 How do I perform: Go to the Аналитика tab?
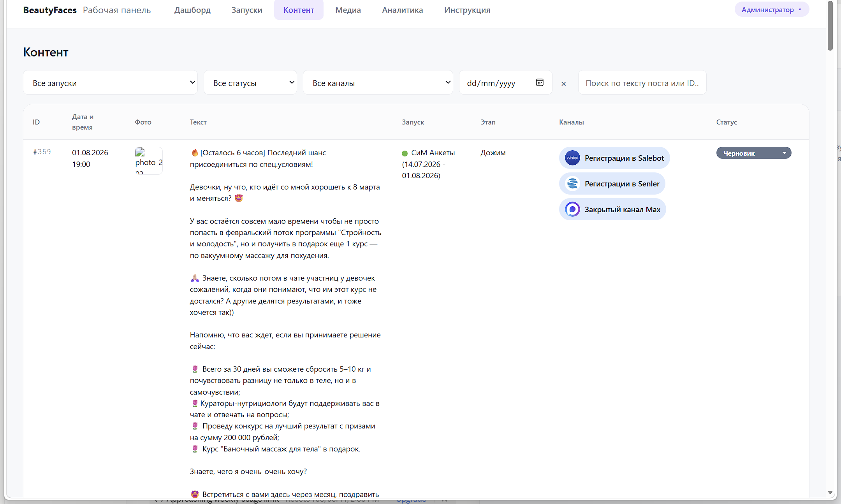403,10
